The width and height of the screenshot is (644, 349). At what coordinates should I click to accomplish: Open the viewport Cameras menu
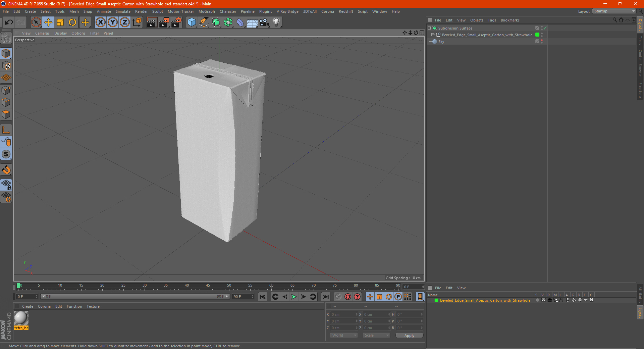pyautogui.click(x=42, y=33)
